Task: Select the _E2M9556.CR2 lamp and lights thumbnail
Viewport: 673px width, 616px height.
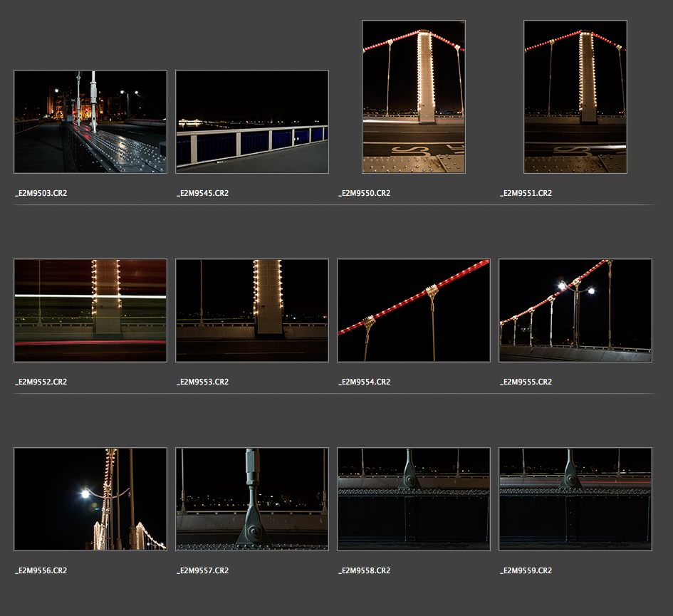Action: [x=90, y=499]
